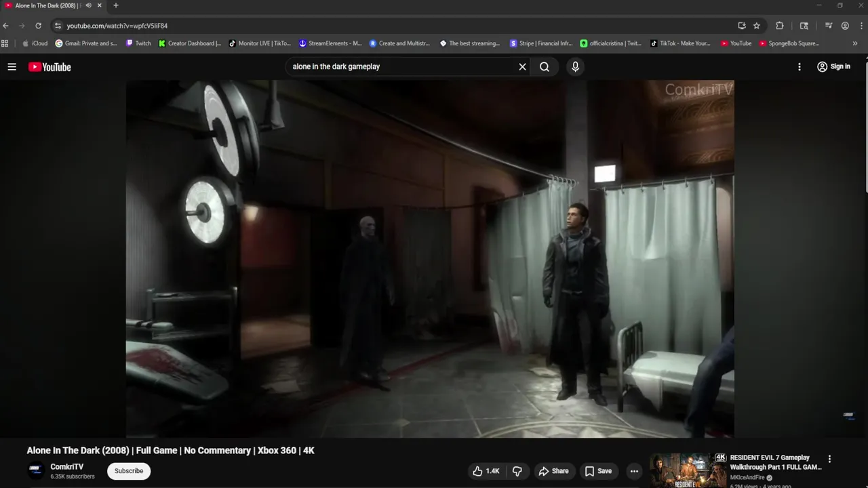Open the Chrome three-dot menu
Viewport: 868px width, 488px height.
point(861,26)
